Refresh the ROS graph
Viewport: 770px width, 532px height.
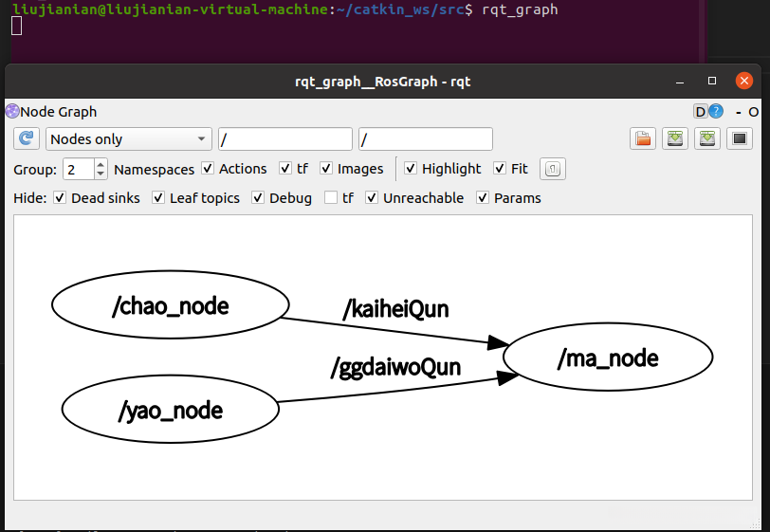[26, 139]
